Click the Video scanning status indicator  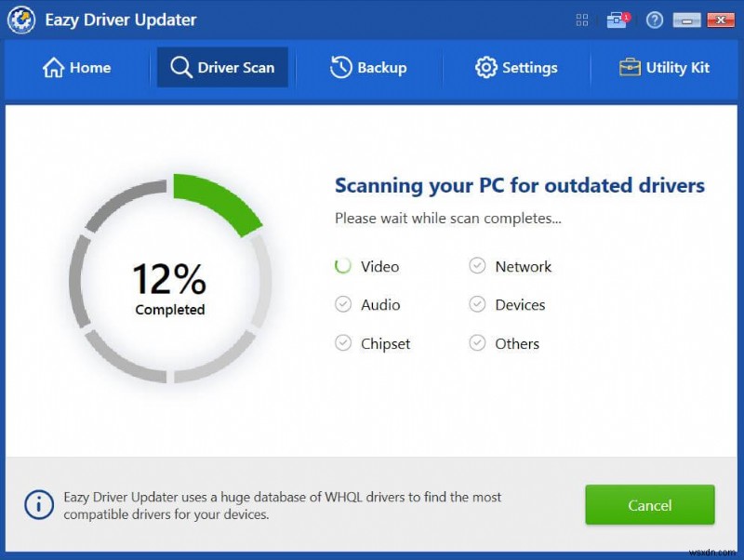pyautogui.click(x=342, y=266)
